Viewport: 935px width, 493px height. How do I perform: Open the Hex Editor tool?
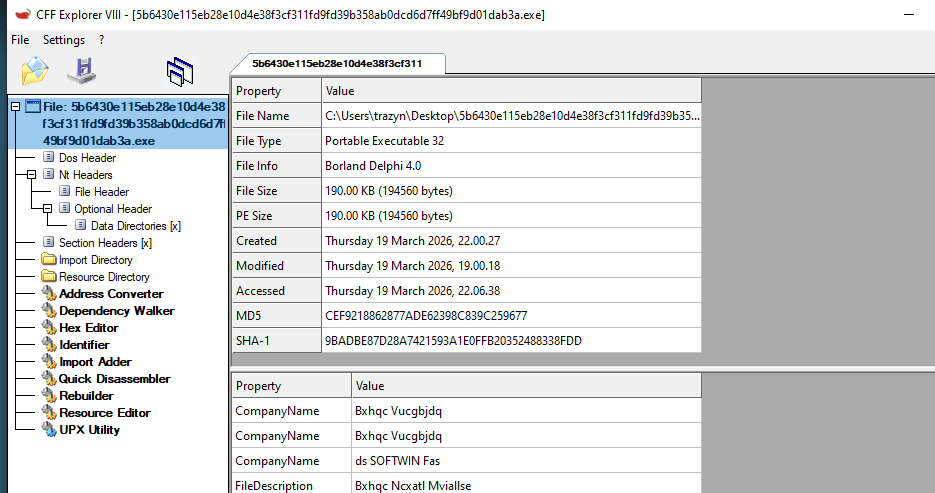(88, 328)
